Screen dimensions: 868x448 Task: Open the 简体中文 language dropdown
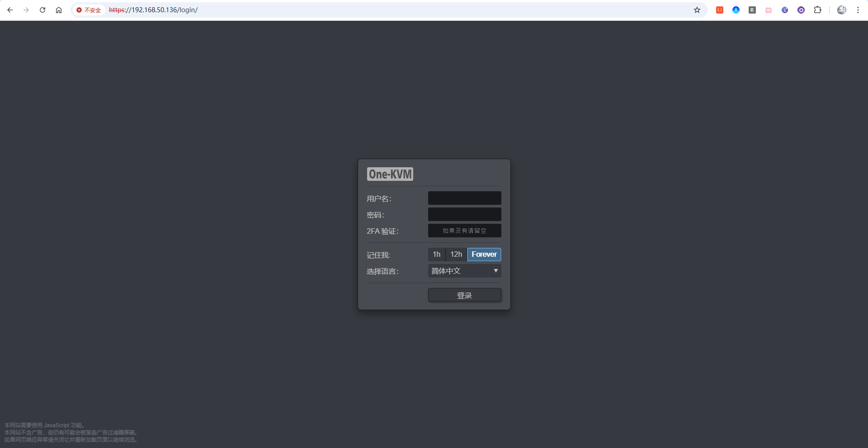pyautogui.click(x=464, y=270)
